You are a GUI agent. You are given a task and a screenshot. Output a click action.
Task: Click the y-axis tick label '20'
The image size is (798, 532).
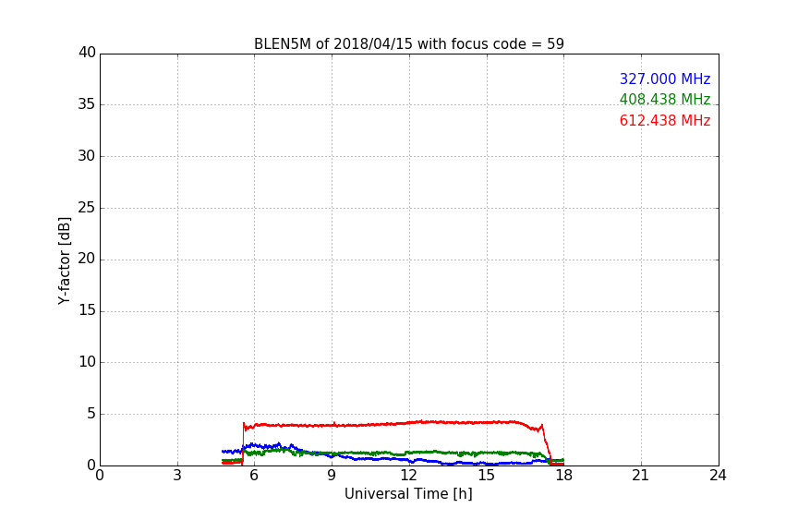[x=87, y=259]
